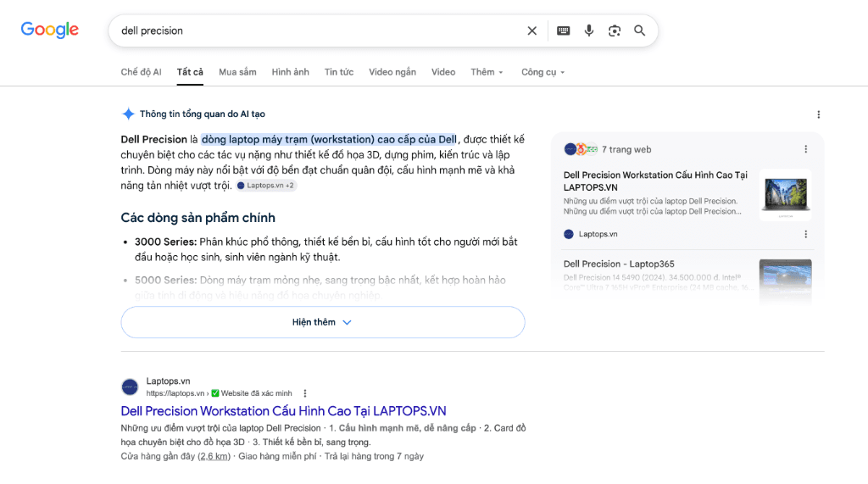Click the AI overview sparkle icon
Image resolution: width=868 pixels, height=484 pixels.
tap(129, 114)
